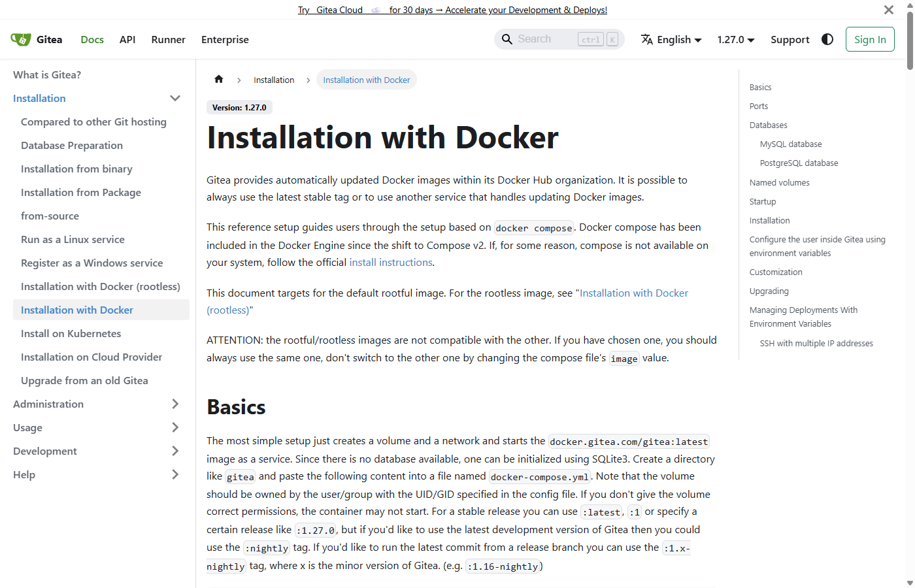Toggle dark and light mode
The height and width of the screenshot is (588, 915).
(x=827, y=39)
